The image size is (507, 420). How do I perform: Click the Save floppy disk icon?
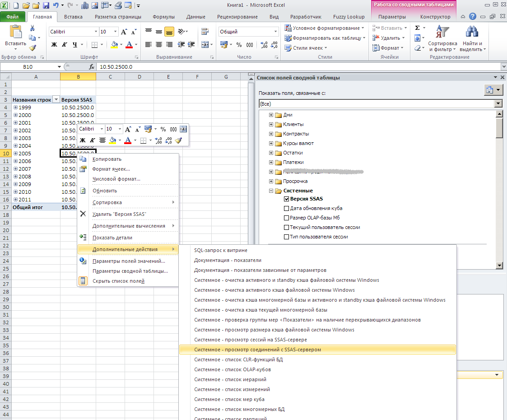(46, 5)
